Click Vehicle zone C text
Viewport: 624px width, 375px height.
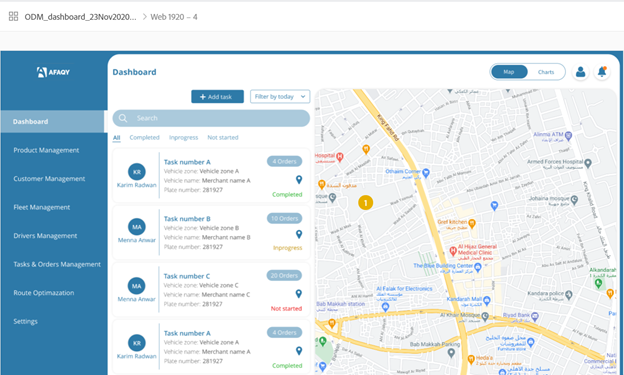pos(219,285)
